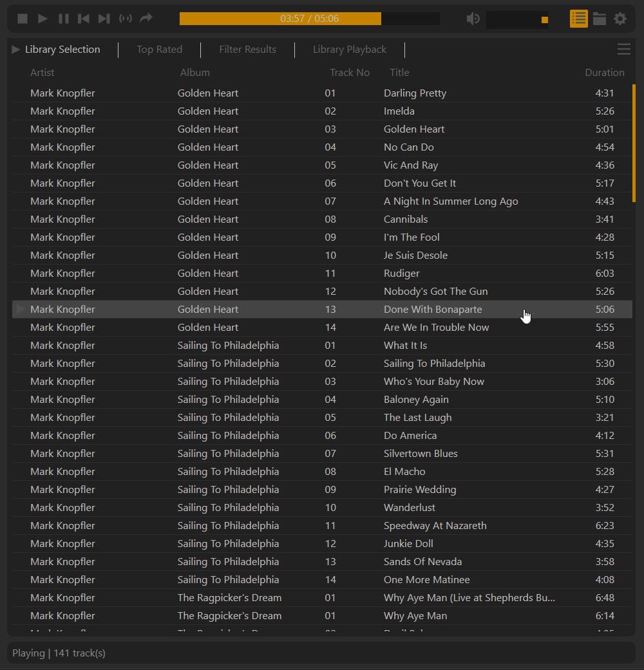Viewport: 644px width, 670px height.
Task: Switch to the Library Playback tab
Action: pyautogui.click(x=349, y=50)
